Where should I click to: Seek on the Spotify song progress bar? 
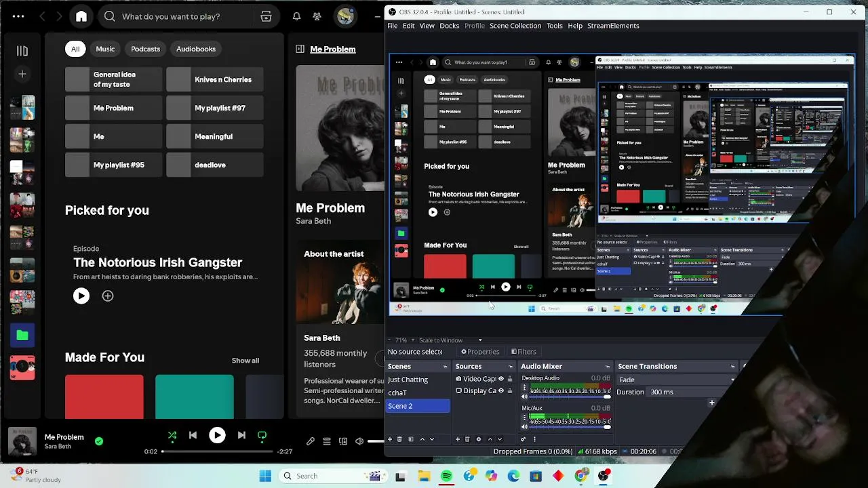217,451
